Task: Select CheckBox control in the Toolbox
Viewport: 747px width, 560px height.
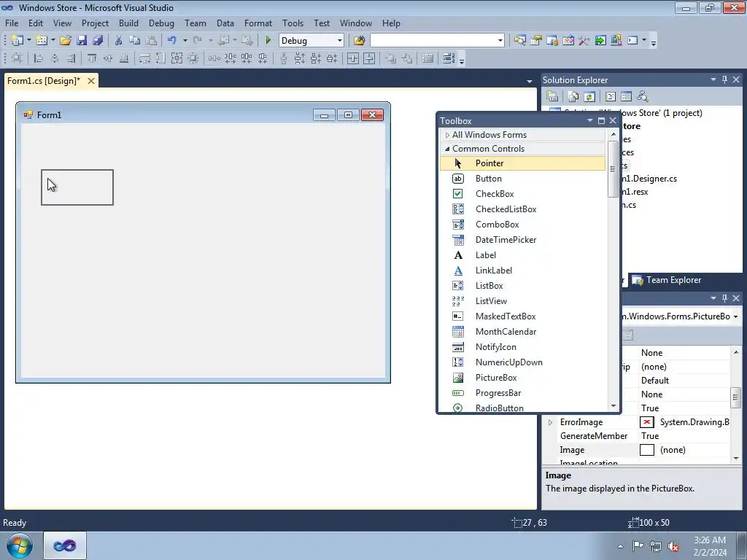Action: [x=522, y=194]
